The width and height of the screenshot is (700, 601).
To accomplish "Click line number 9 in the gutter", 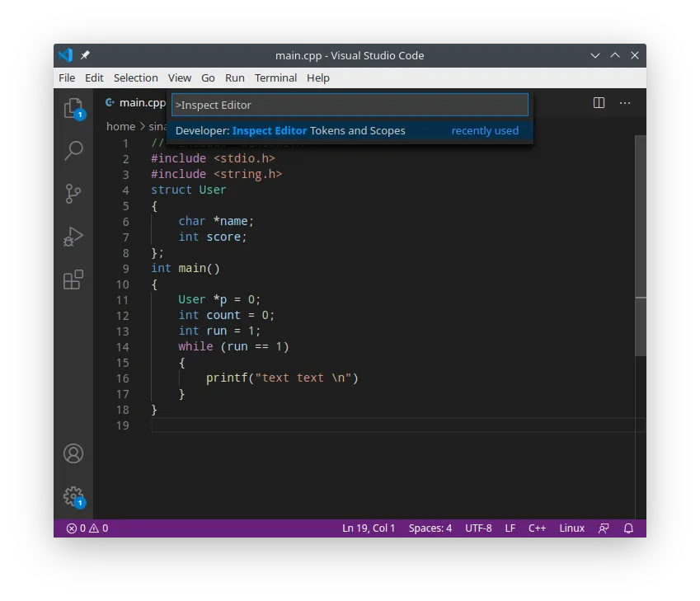I will coord(126,269).
